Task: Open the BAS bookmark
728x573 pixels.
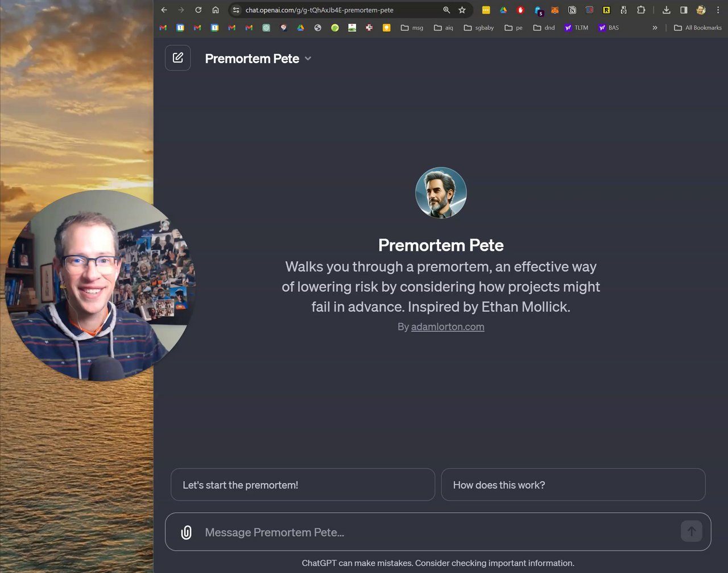Action: pos(609,27)
